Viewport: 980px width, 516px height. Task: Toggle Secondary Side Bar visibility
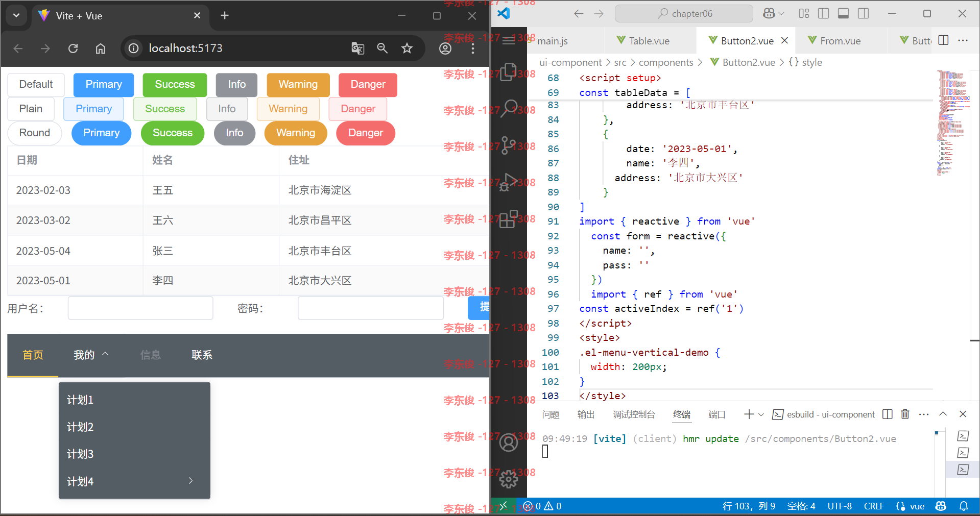click(x=863, y=14)
